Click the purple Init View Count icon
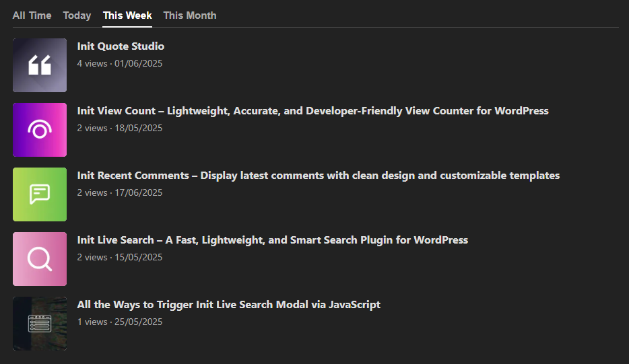Viewport: 629px width, 364px height. (40, 130)
